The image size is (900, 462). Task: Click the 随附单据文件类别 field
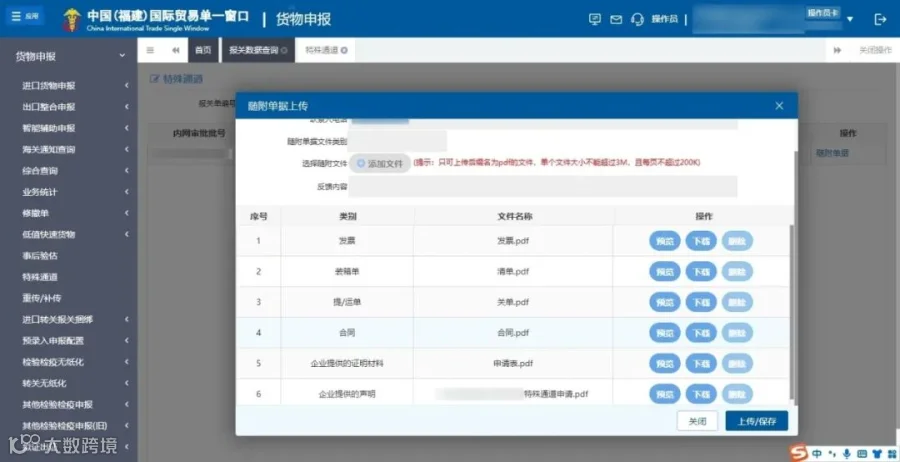pos(397,141)
